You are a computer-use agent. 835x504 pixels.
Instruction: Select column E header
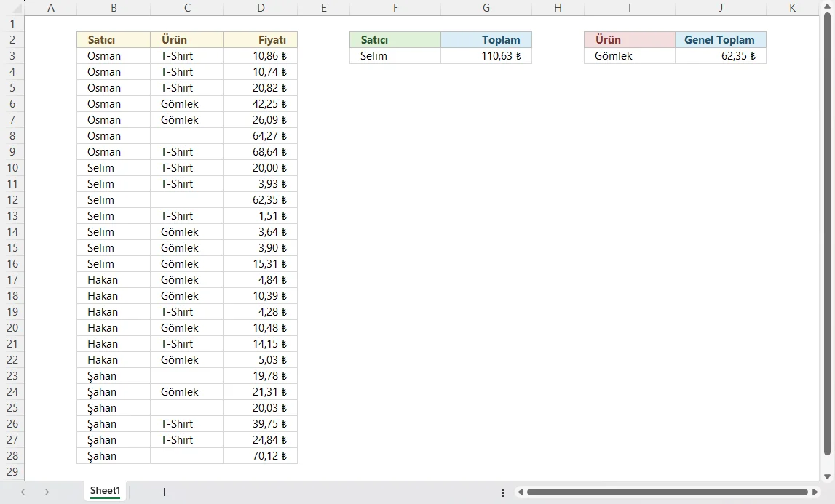[x=323, y=8]
